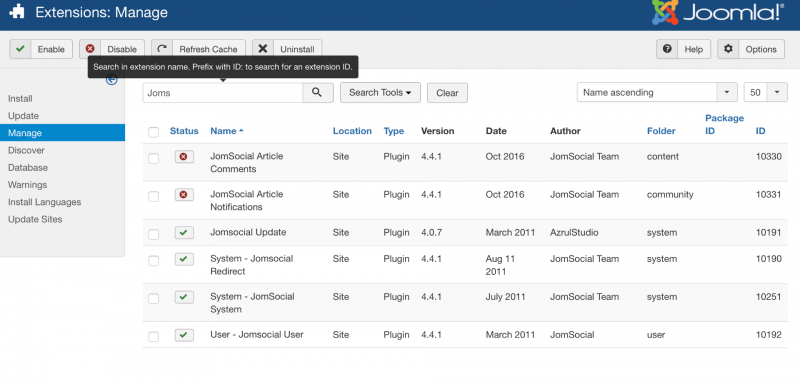Check the JomSocial Article Notifications row checkbox

(x=154, y=196)
